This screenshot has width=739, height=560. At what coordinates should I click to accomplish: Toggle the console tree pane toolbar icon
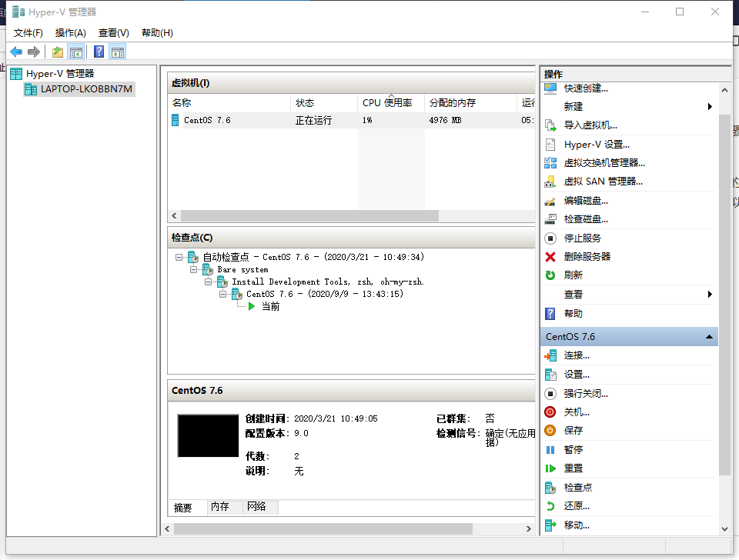pos(76,52)
